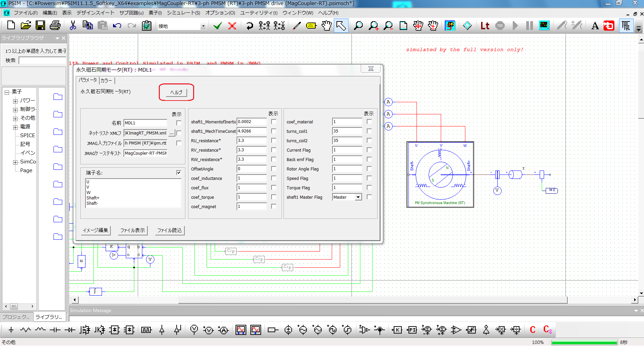Image resolution: width=644 pixels, height=346 pixels.
Task: Click the Lt LTspice toolbar icon
Action: tap(485, 26)
